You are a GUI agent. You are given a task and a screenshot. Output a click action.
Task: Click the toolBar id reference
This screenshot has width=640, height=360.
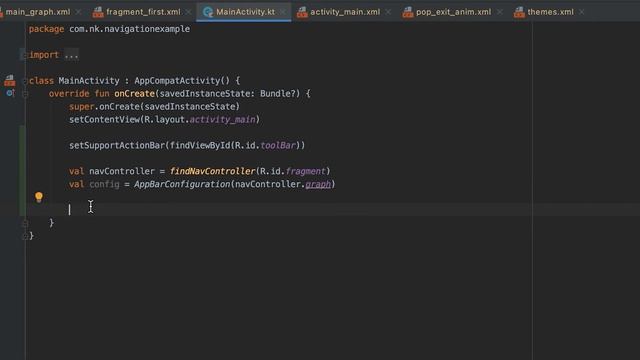[x=278, y=145]
